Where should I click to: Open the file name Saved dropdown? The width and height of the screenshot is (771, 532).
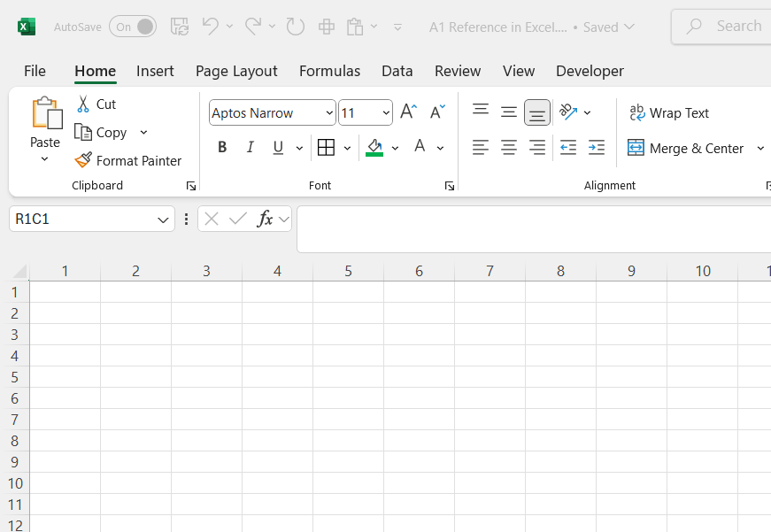(x=628, y=27)
